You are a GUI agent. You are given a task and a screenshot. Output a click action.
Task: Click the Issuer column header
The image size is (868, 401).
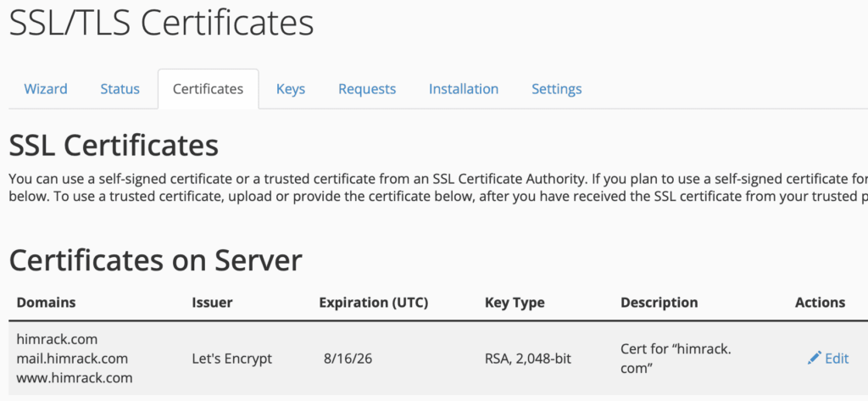pyautogui.click(x=212, y=303)
